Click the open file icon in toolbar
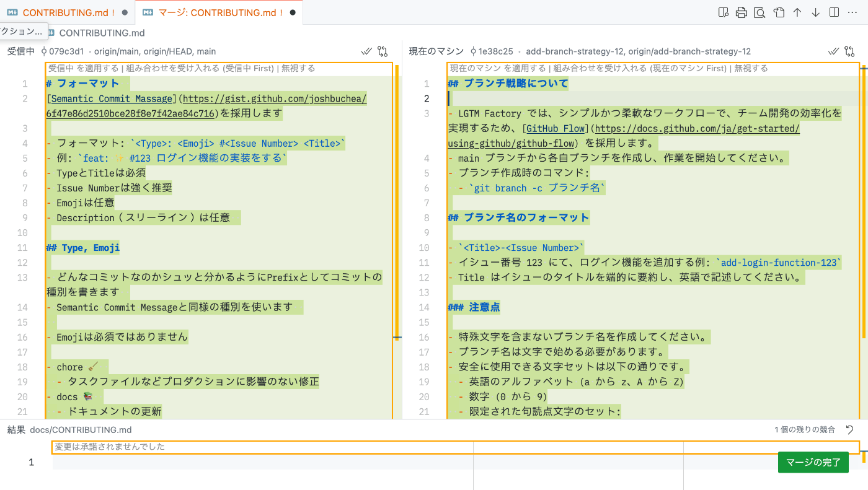This screenshot has width=868, height=490. pyautogui.click(x=779, y=12)
